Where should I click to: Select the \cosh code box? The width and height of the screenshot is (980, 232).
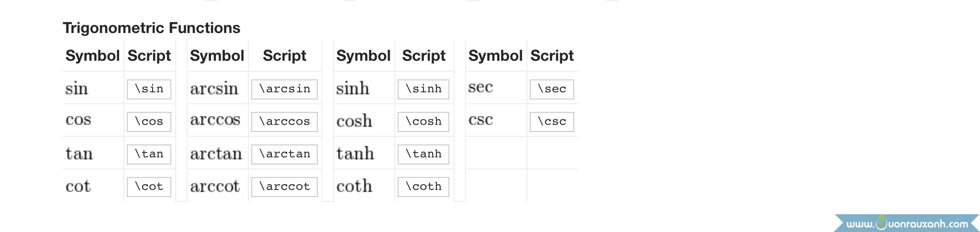pyautogui.click(x=423, y=122)
